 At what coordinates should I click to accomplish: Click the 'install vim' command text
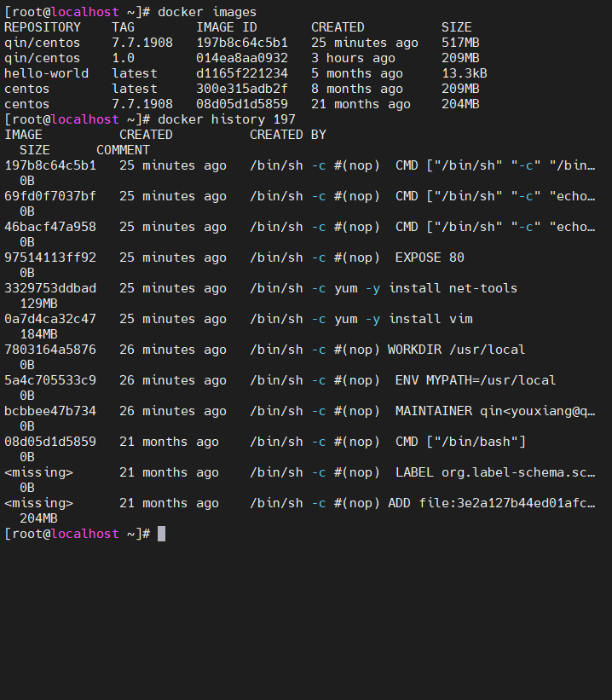[x=430, y=319]
